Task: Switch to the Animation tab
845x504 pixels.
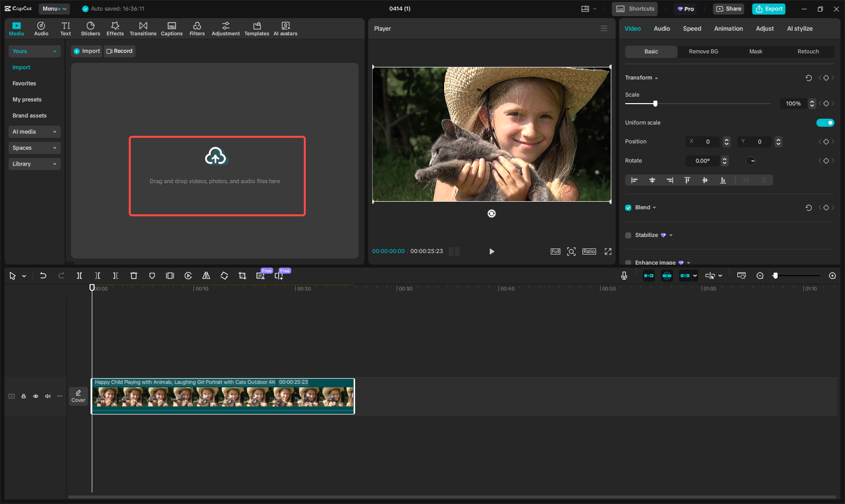Action: [x=728, y=29]
